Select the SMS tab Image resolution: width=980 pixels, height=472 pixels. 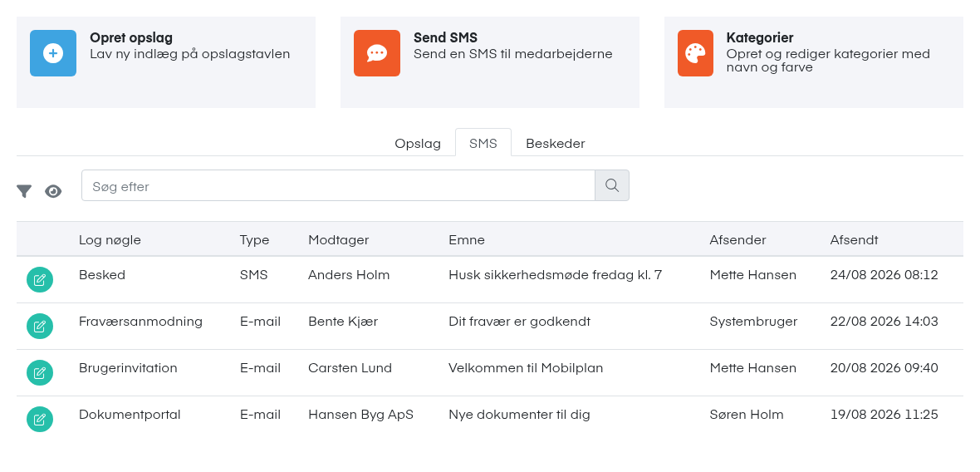click(x=483, y=143)
